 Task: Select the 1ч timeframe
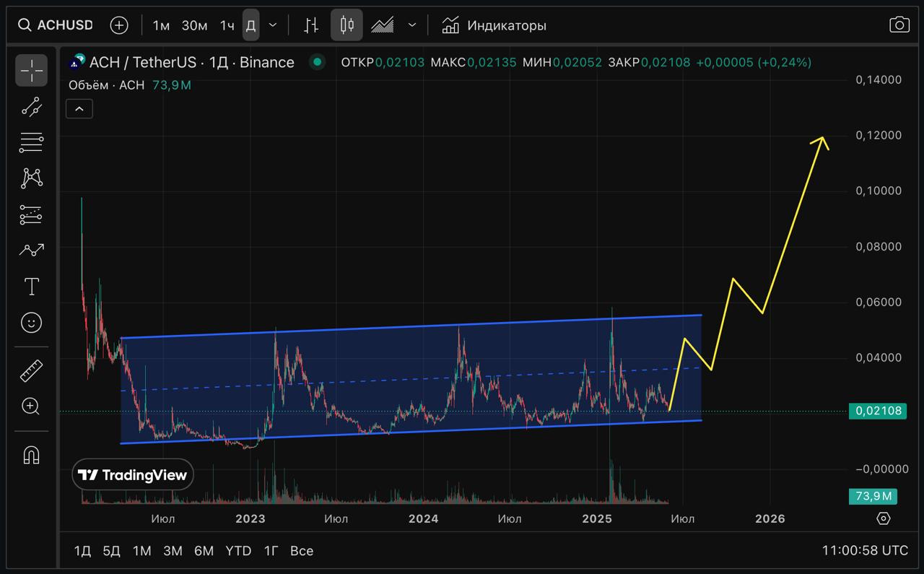coord(227,25)
